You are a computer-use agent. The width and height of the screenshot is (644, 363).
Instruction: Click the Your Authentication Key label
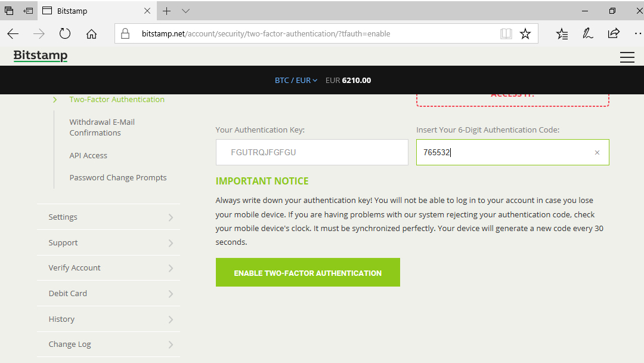(x=260, y=130)
